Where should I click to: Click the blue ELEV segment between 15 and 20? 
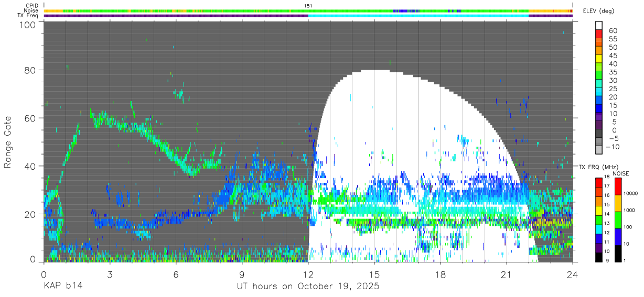[x=599, y=101]
